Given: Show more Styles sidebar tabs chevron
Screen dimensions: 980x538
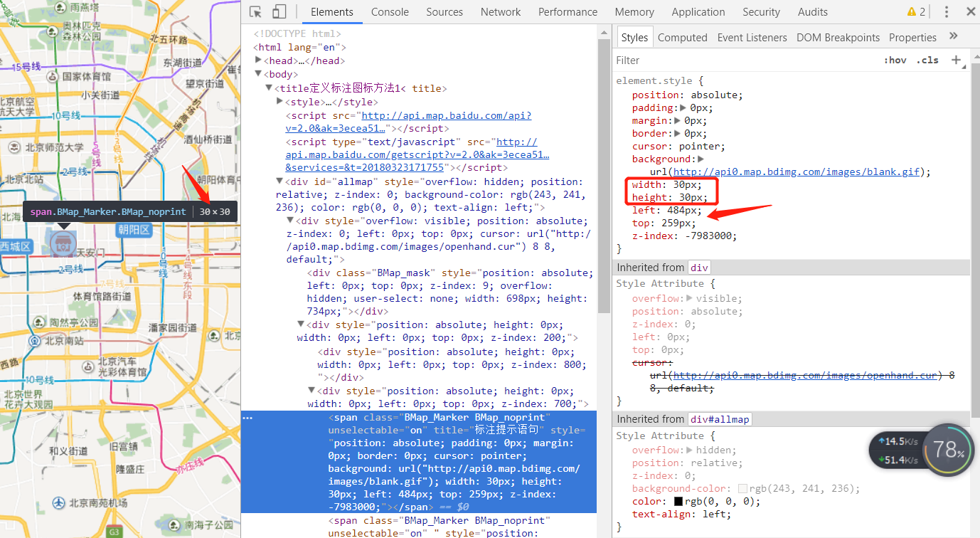Looking at the screenshot, I should [x=954, y=36].
